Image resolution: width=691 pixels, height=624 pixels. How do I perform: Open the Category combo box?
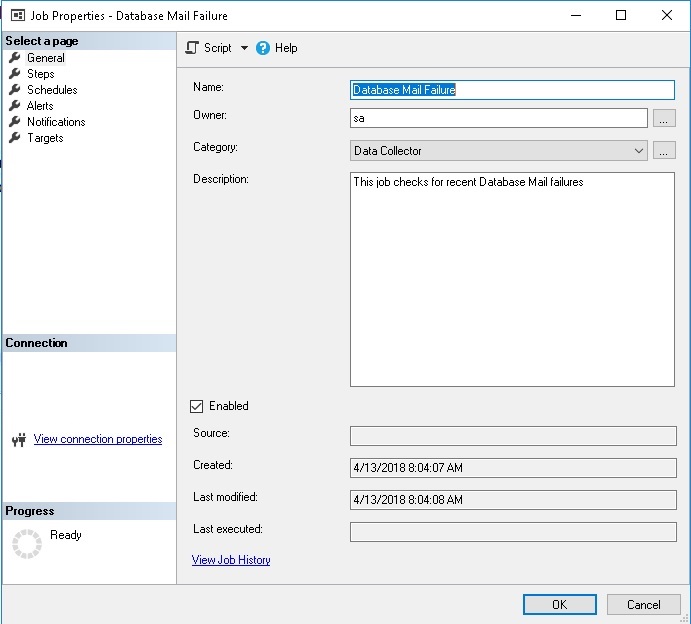click(500, 151)
